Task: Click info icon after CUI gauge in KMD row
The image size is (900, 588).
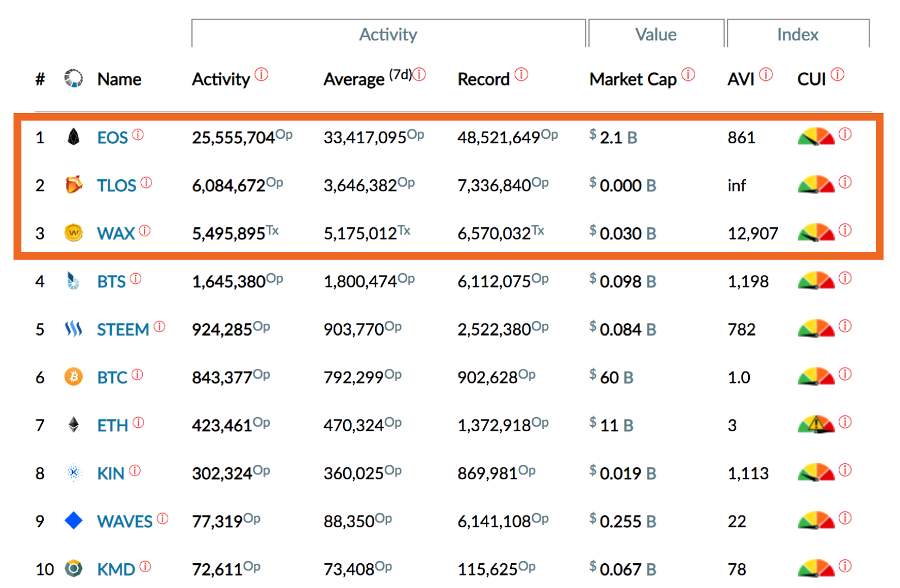Action: coord(845,566)
